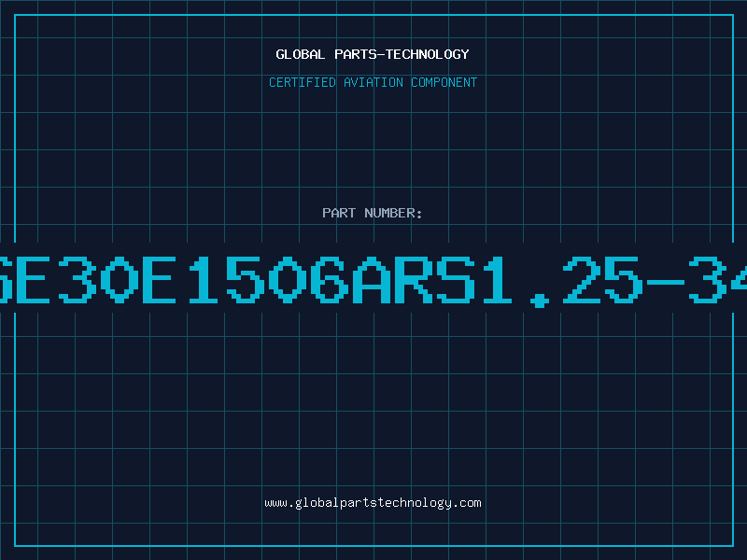
Task: Click the CERTIFIED AVIATION COMPONENT subtitle
Action: [x=373, y=82]
